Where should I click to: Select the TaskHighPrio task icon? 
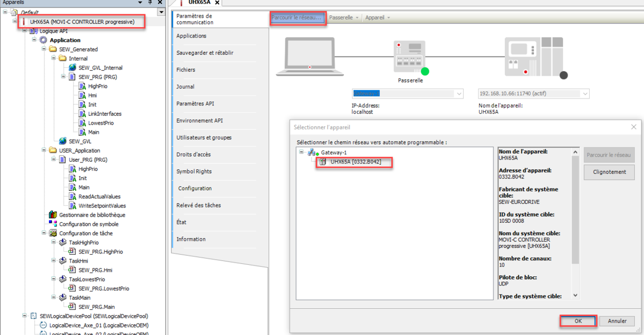point(63,243)
